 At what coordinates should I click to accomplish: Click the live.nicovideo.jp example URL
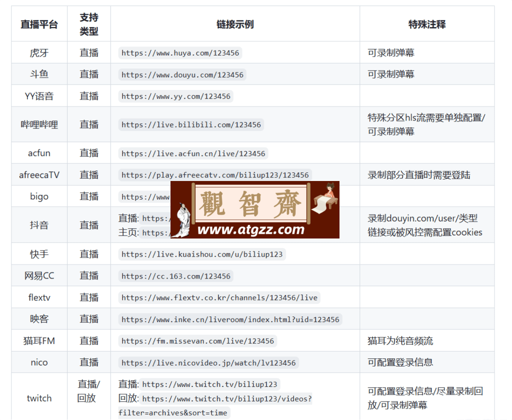(208, 363)
